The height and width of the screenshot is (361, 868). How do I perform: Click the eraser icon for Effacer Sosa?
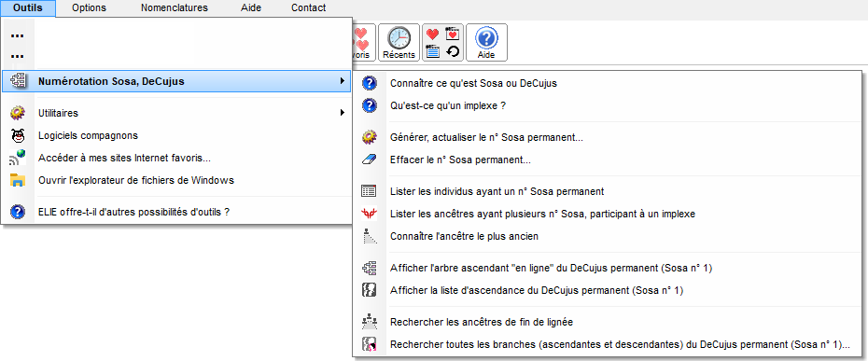coord(370,160)
